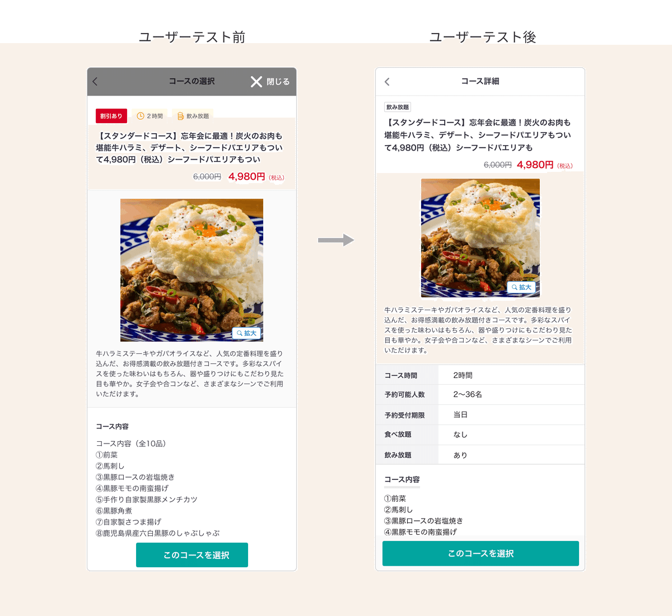The width and height of the screenshot is (672, 616).
Task: Click 拡大 magnifier on right food photo
Action: click(521, 287)
